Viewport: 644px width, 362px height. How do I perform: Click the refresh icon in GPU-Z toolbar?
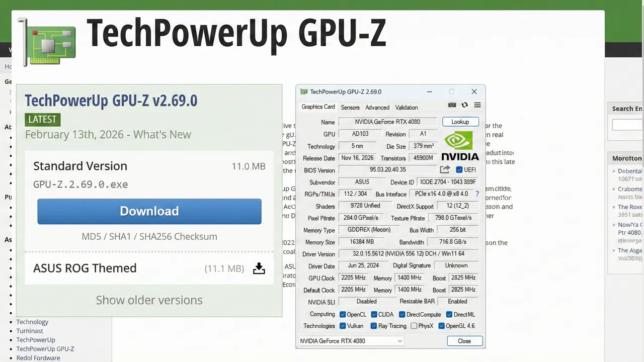[464, 105]
